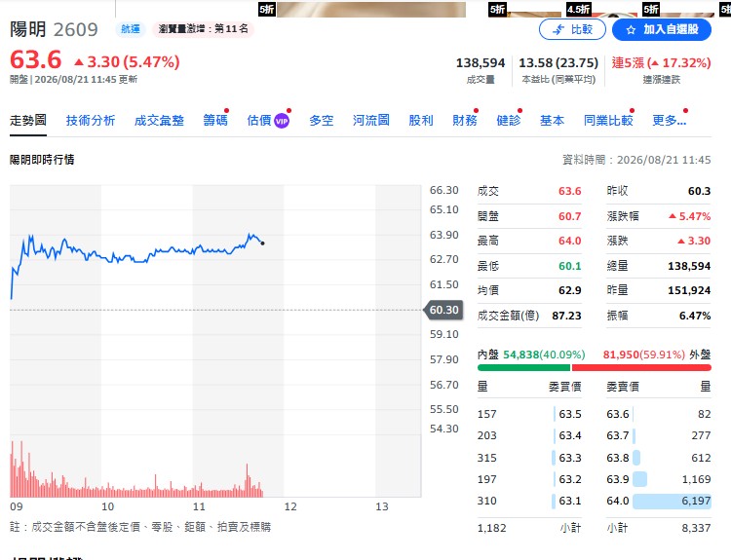Click the 開盤 value 60.7
This screenshot has height=560, width=731.
570,216
